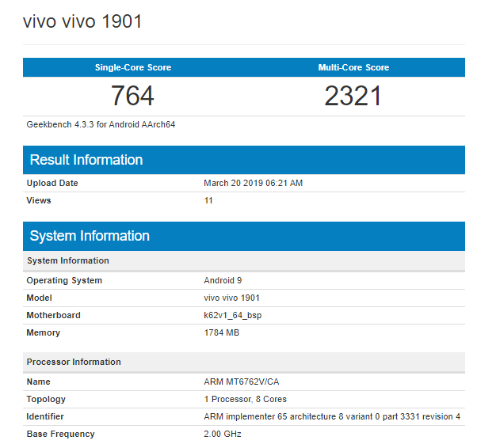Select the '1784 MB' memory value
Image resolution: width=477 pixels, height=448 pixels.
click(222, 332)
